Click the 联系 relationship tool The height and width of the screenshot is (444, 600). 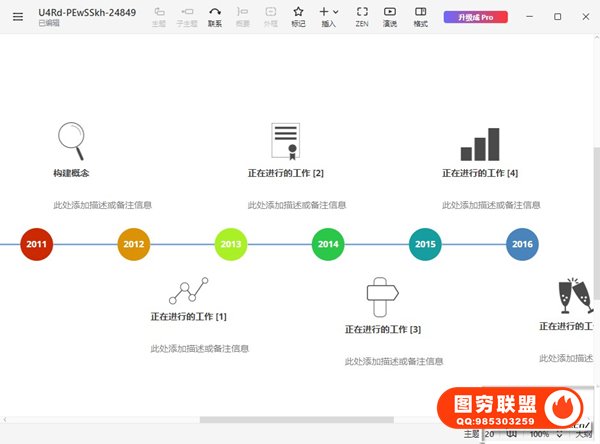pyautogui.click(x=215, y=16)
